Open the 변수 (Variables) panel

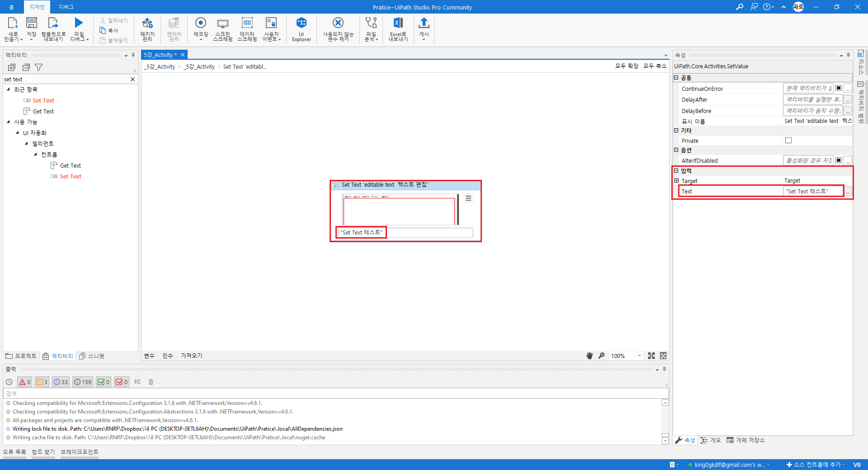point(149,356)
